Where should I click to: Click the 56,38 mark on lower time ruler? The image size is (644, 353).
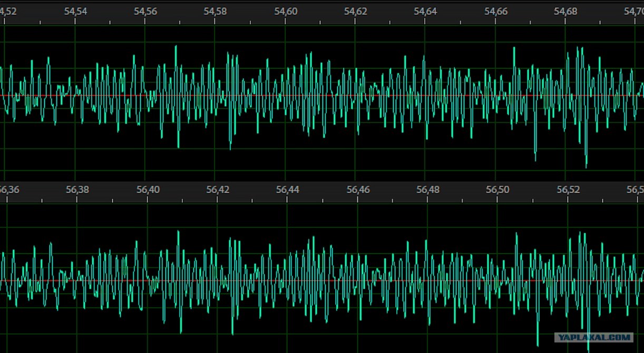pyautogui.click(x=77, y=189)
